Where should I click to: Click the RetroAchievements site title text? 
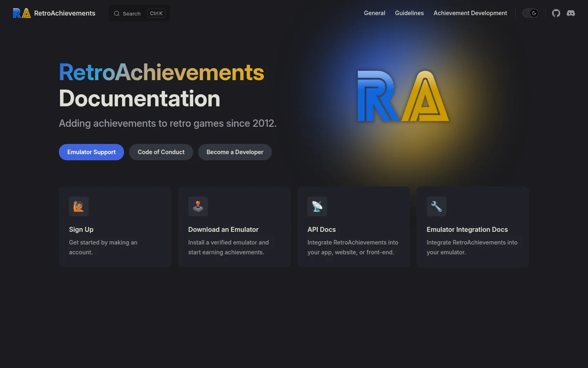65,13
